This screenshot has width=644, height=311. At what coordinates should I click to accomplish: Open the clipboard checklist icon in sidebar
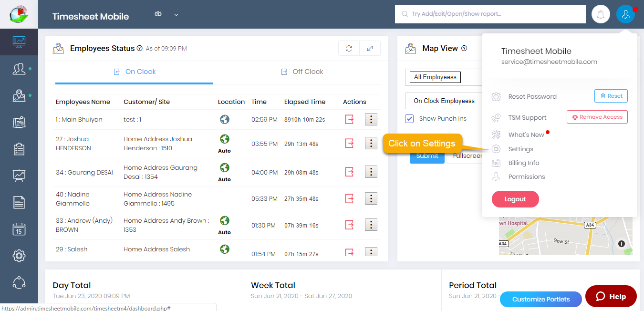pos(19,149)
